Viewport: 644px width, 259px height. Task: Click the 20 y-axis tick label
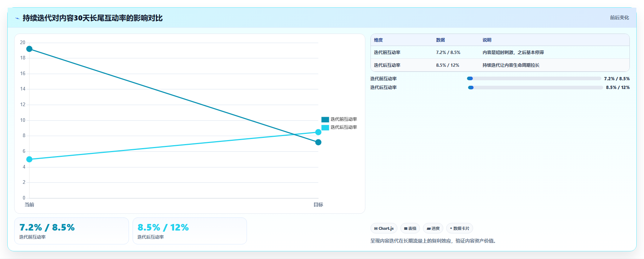(x=23, y=43)
